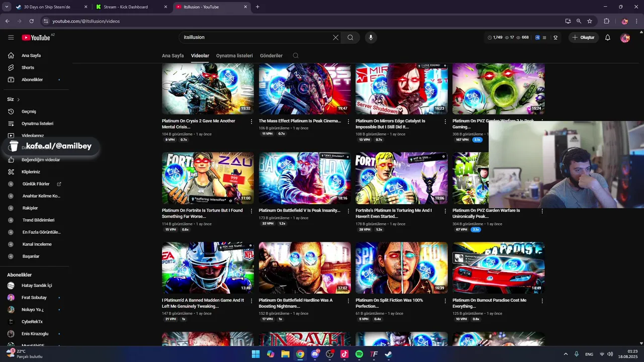Open the YouTube hamburger menu
The image size is (644, 362).
pyautogui.click(x=11, y=37)
